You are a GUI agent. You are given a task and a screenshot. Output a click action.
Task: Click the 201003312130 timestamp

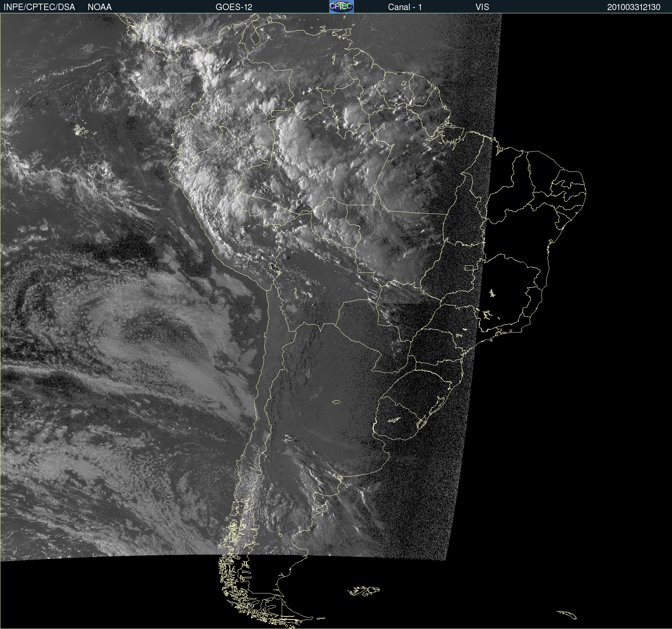634,7
